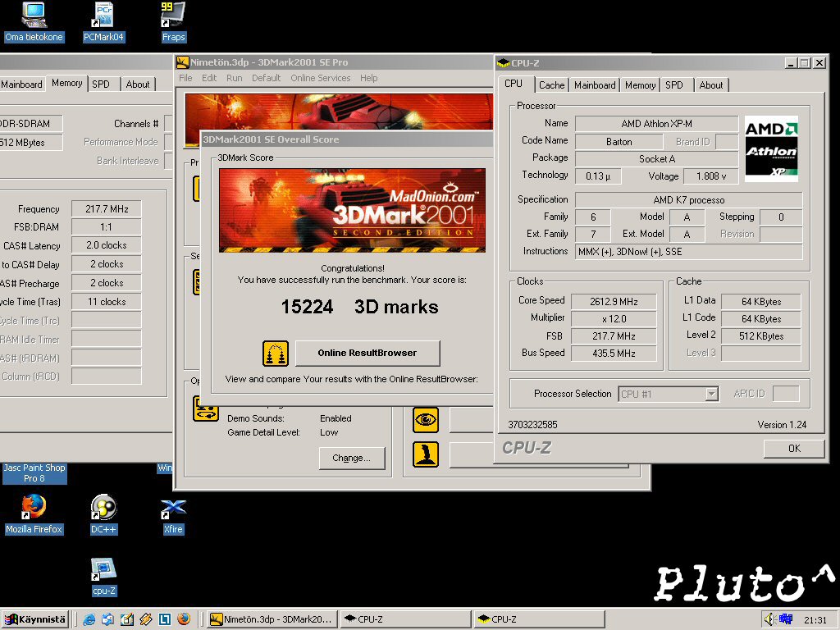The height and width of the screenshot is (630, 840).
Task: Open Edit menu in 3DMark2001
Action: (x=209, y=78)
